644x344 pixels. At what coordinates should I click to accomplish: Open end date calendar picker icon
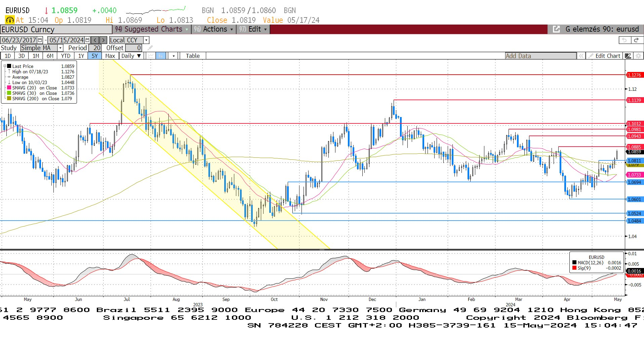(87, 40)
